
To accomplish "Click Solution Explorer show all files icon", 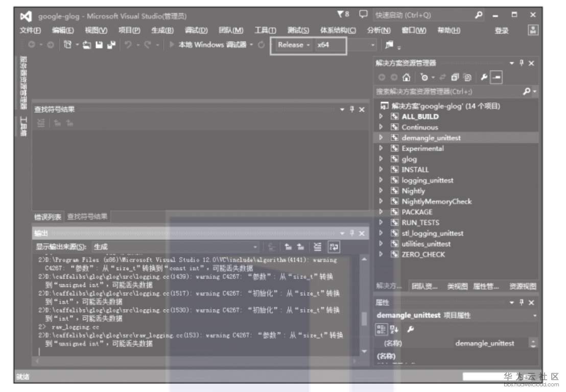I will (x=467, y=77).
